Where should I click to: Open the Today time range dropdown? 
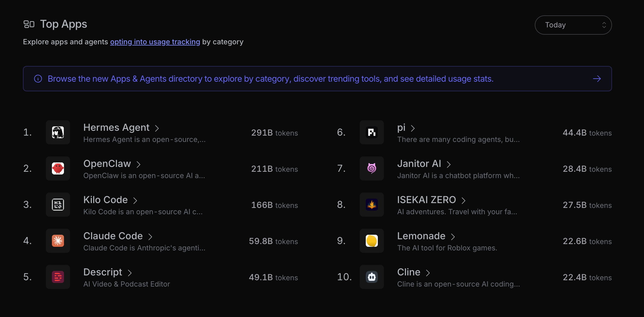pyautogui.click(x=573, y=25)
